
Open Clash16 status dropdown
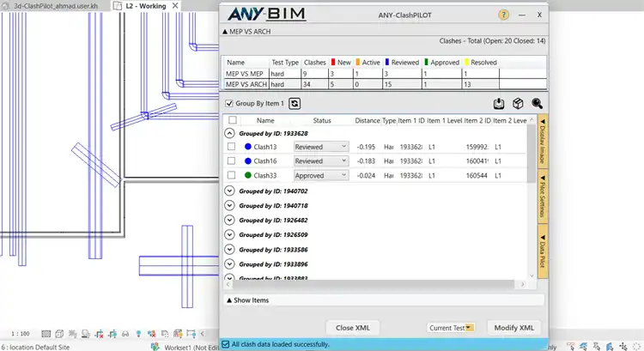pos(321,161)
